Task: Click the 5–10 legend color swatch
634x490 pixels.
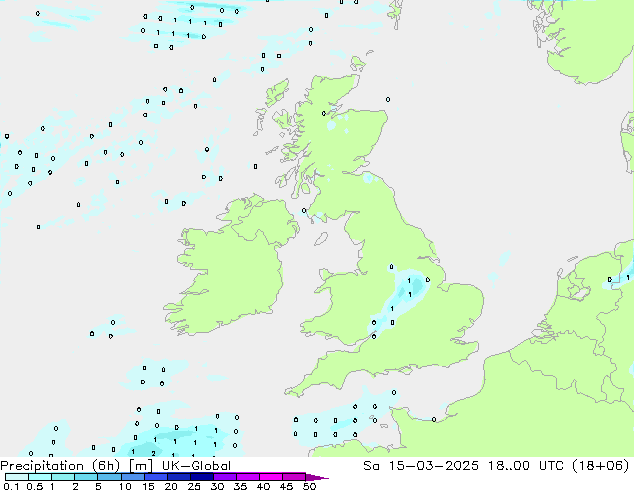Action: (x=109, y=477)
